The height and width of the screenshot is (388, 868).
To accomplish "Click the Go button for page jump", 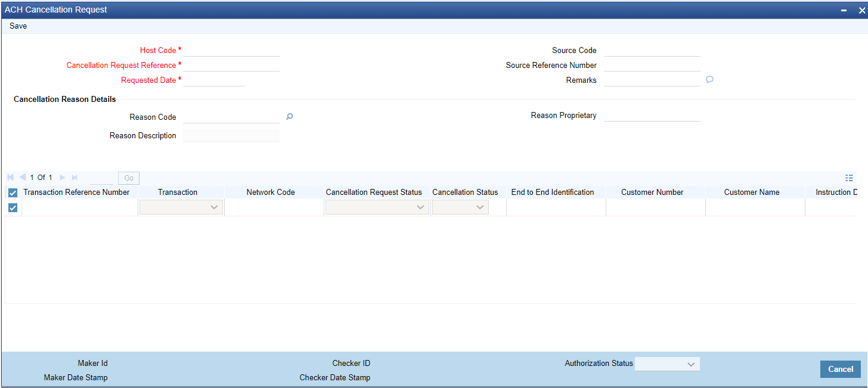I will pos(129,178).
